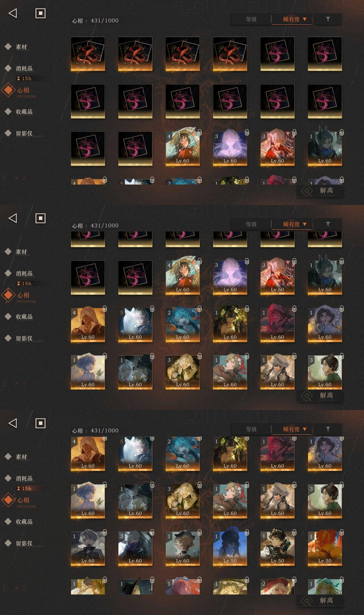The height and width of the screenshot is (615, 364).
Task: Go back using arrow in top screenshot
Action: pos(13,13)
